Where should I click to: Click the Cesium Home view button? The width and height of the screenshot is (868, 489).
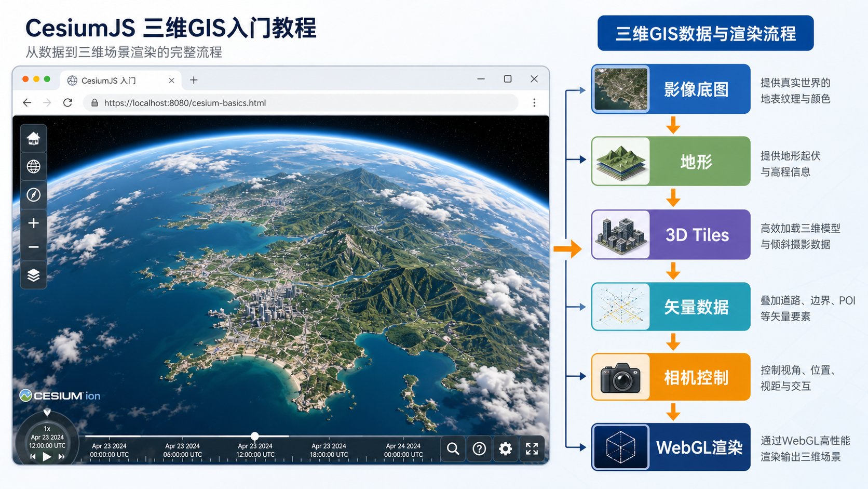[x=33, y=139]
